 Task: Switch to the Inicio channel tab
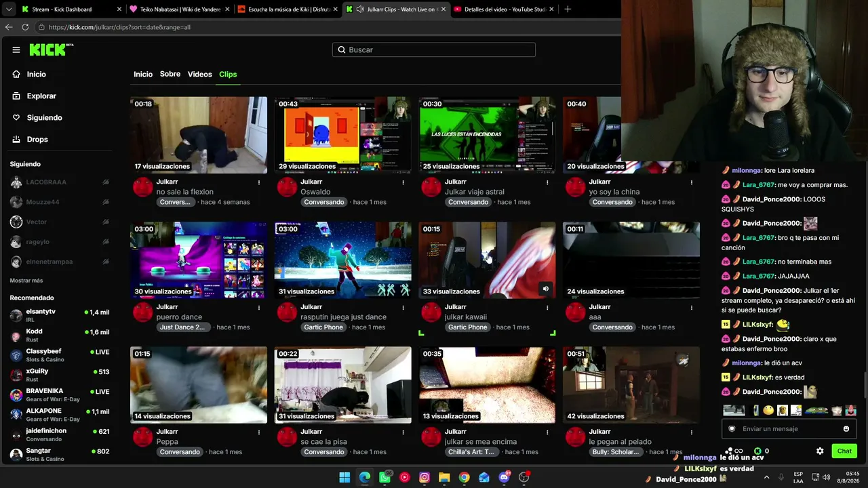(x=143, y=74)
